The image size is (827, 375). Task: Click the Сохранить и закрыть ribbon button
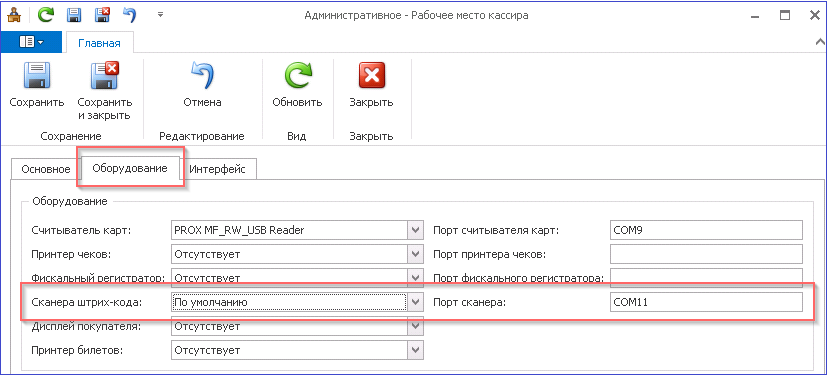click(x=104, y=91)
